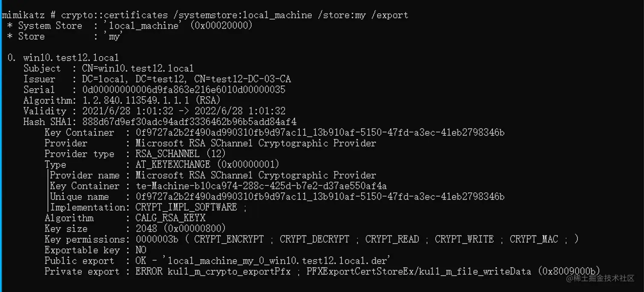Click the Provider type RSA_SCHANNEL (12)

[181, 154]
